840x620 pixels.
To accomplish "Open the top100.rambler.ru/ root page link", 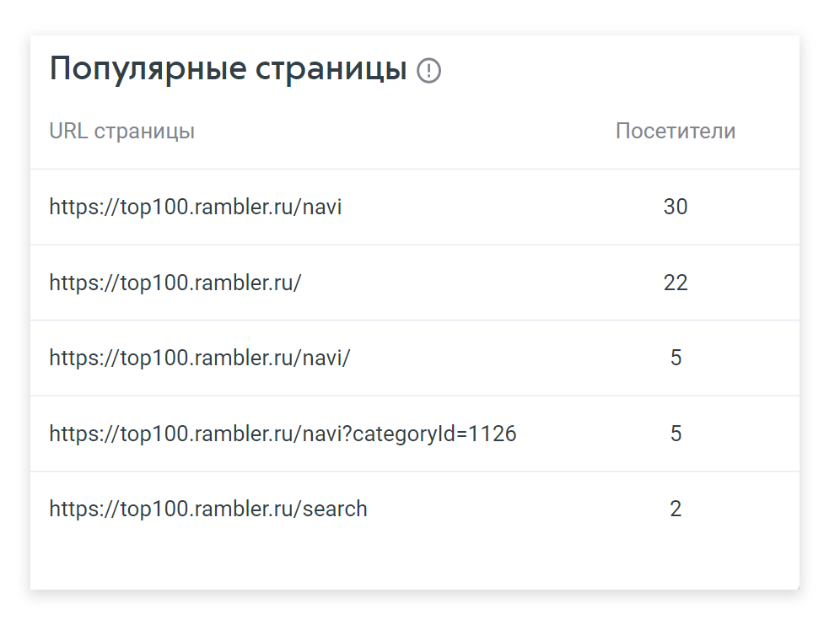I will 175,283.
